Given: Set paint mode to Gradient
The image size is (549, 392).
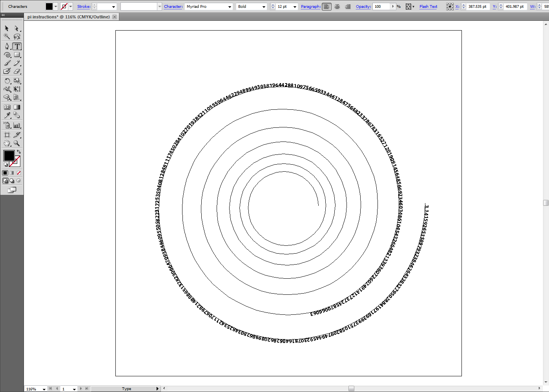Looking at the screenshot, I should (x=12, y=173).
